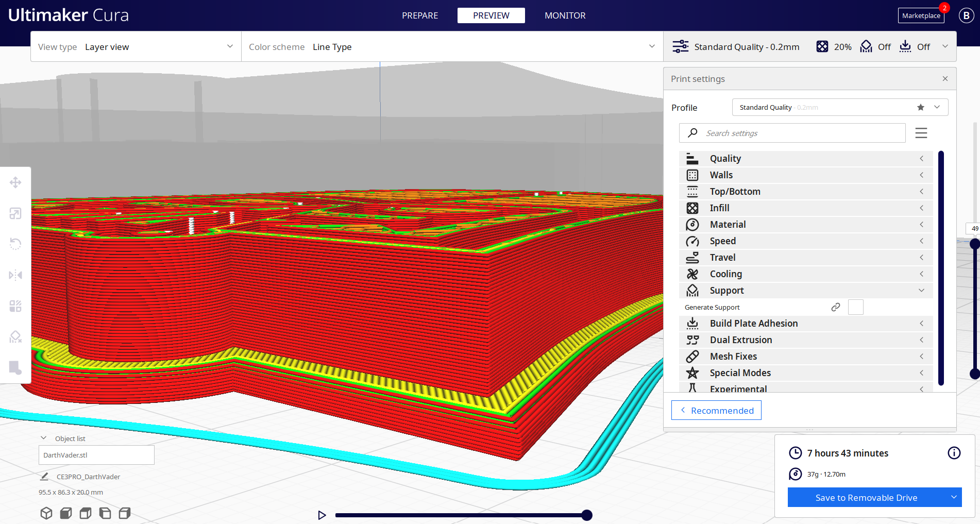Select the Mirror tool in left toolbar

point(15,275)
